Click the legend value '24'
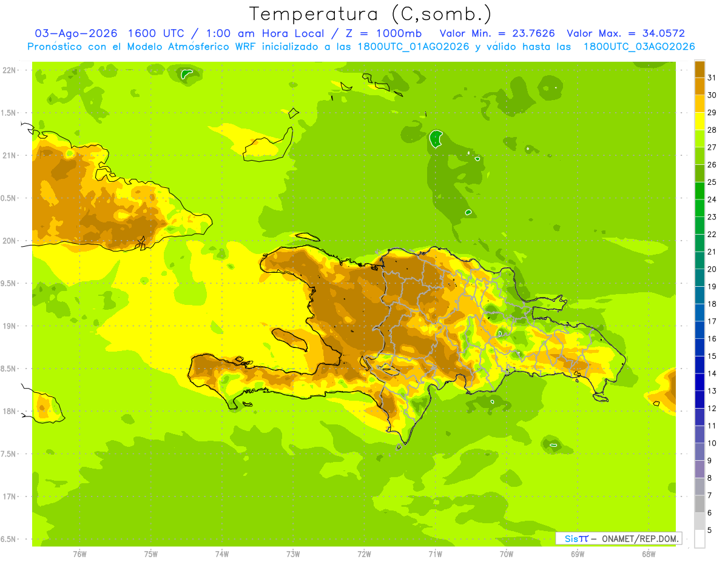 pos(712,199)
